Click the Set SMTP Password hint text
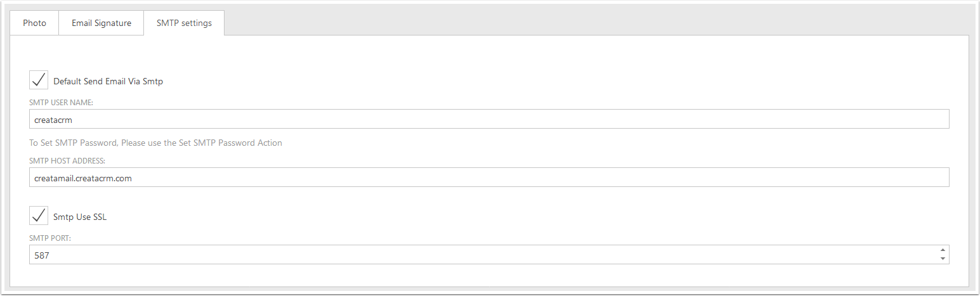Viewport: 980px width, 296px height. coord(155,143)
